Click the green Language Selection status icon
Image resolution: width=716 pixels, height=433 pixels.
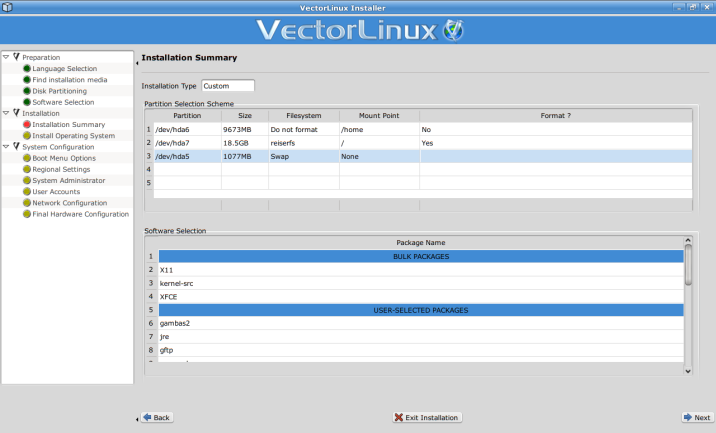click(x=27, y=69)
